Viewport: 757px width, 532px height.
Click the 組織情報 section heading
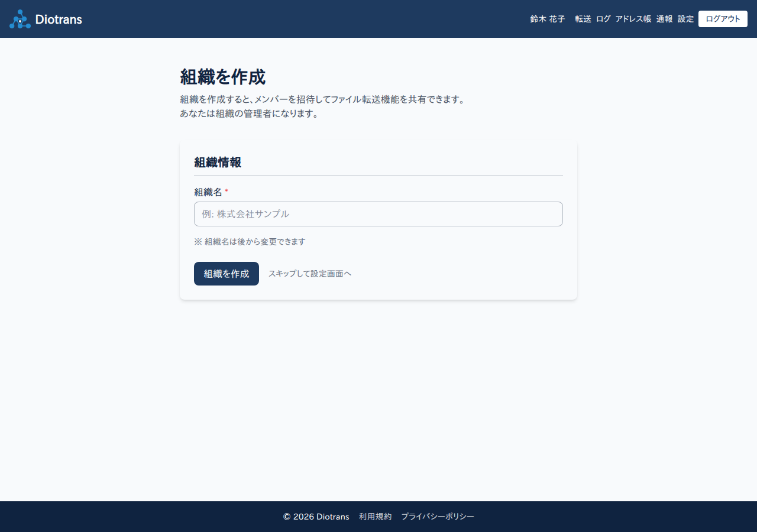pyautogui.click(x=218, y=163)
